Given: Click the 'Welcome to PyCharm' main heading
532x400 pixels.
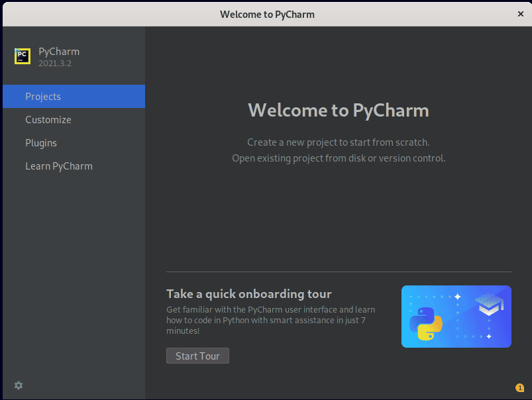Looking at the screenshot, I should [x=339, y=110].
